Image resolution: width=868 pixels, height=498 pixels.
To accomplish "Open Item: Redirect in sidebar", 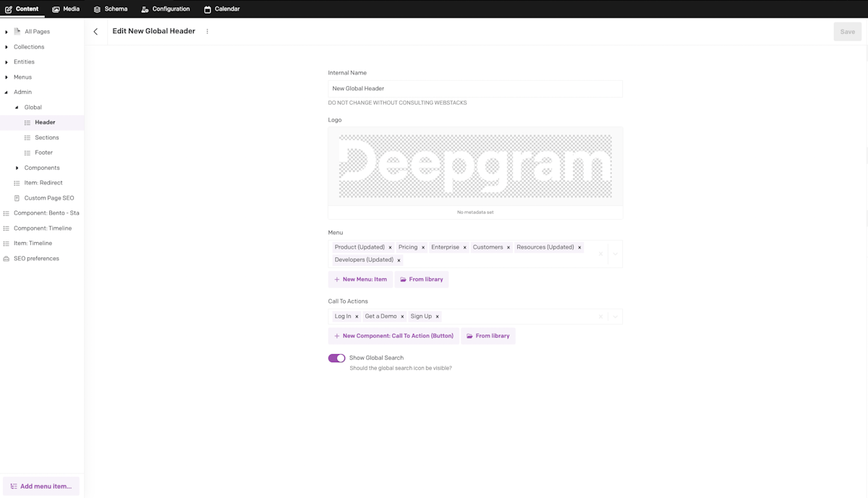I will [x=42, y=183].
